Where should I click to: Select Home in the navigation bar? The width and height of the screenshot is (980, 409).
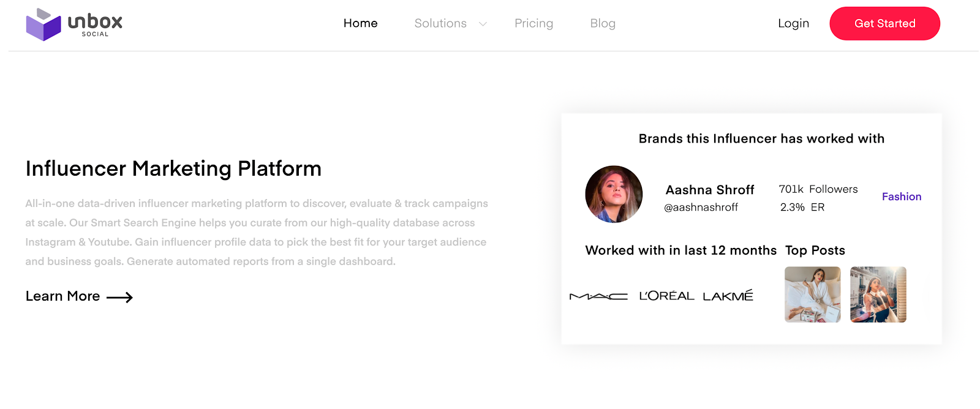pyautogui.click(x=360, y=23)
